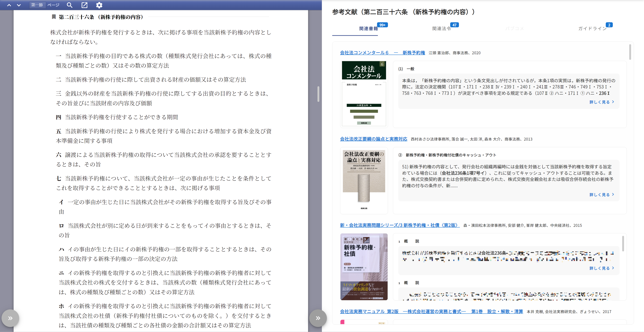Open the search icon in the toolbar
Viewport: 644px width, 332px height.
tap(69, 5)
